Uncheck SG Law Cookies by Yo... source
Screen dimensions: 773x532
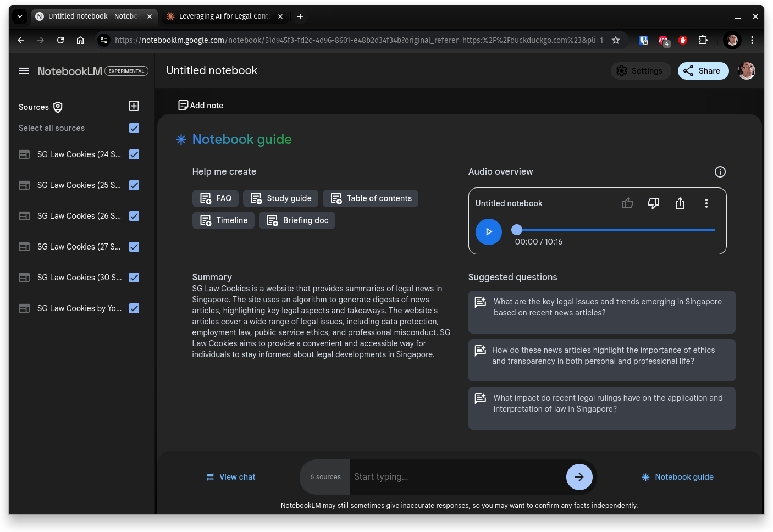(134, 308)
